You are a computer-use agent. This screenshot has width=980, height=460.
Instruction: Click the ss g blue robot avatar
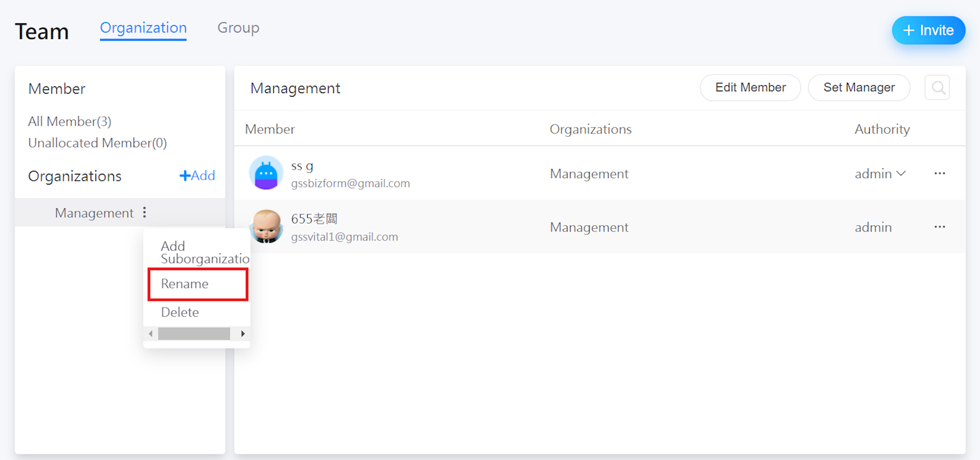(x=266, y=173)
